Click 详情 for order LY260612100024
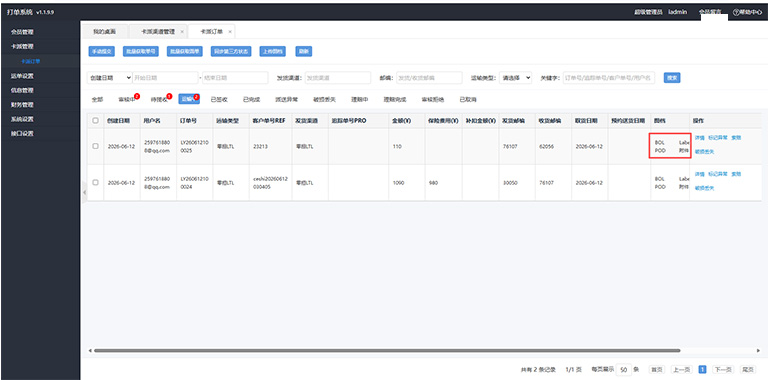Image resolution: width=770 pixels, height=380 pixels. 699,174
